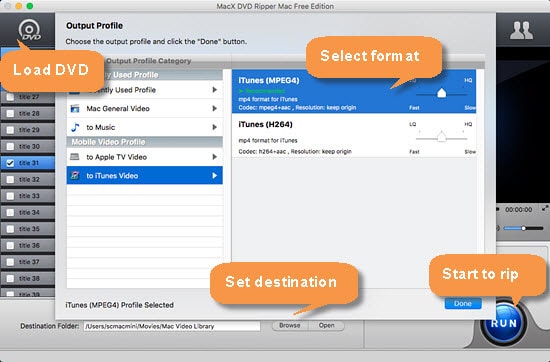Click the title 31 row label
This screenshot has width=550, height=362.
point(29,163)
